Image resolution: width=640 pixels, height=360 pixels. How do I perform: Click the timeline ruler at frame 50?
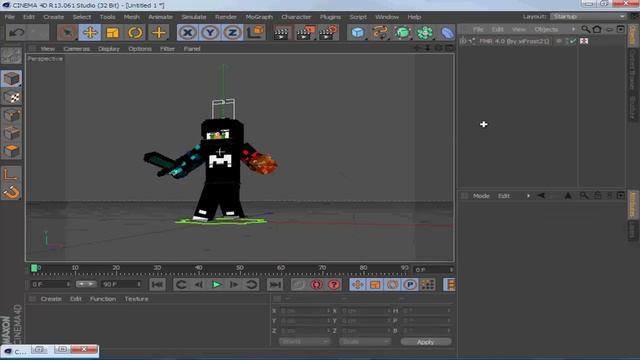pyautogui.click(x=240, y=269)
